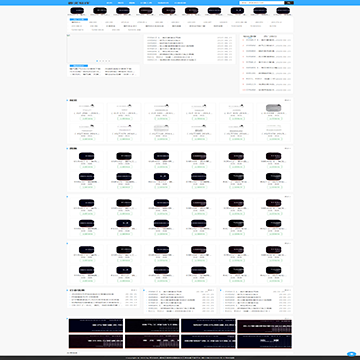This screenshot has width=360, height=360.
Task: Open the first dark thumbnail in the top row
Action: coord(78,11)
